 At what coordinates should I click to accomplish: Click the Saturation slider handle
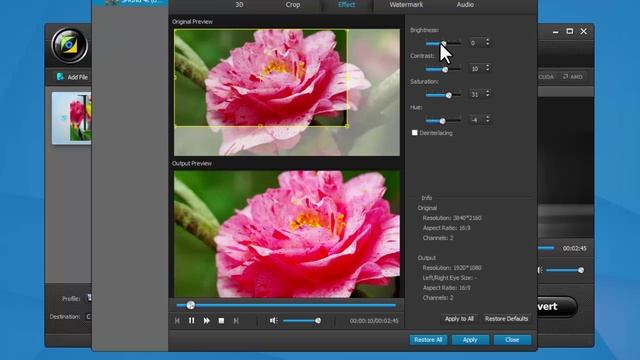(449, 95)
